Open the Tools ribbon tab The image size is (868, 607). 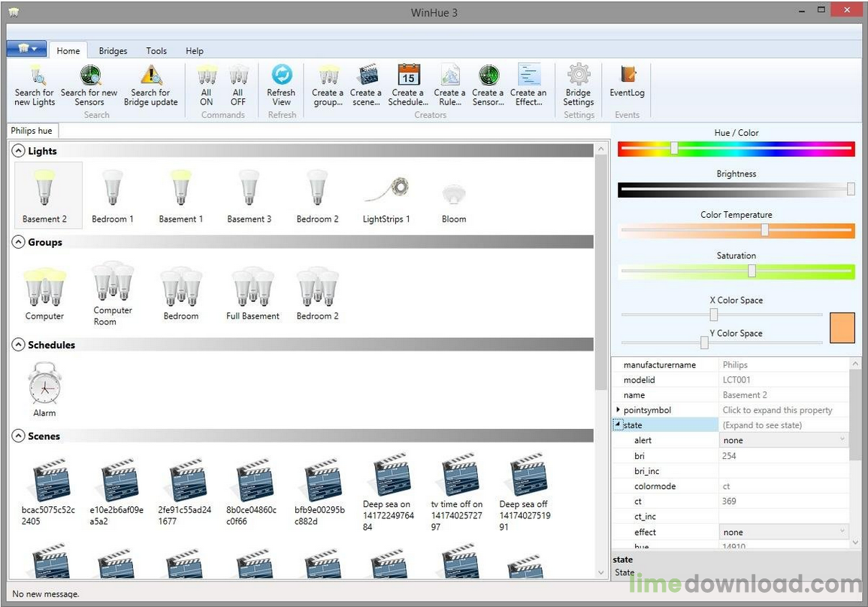tap(156, 51)
